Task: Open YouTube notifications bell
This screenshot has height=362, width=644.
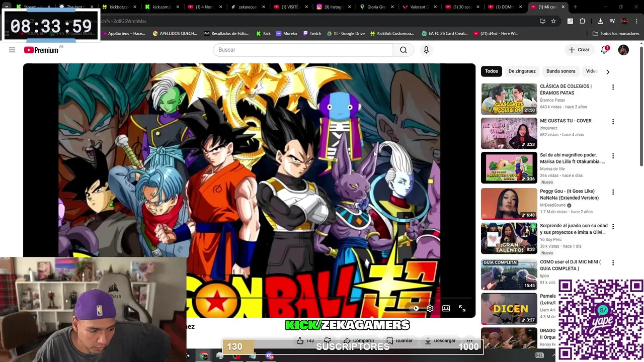Action: pyautogui.click(x=604, y=50)
